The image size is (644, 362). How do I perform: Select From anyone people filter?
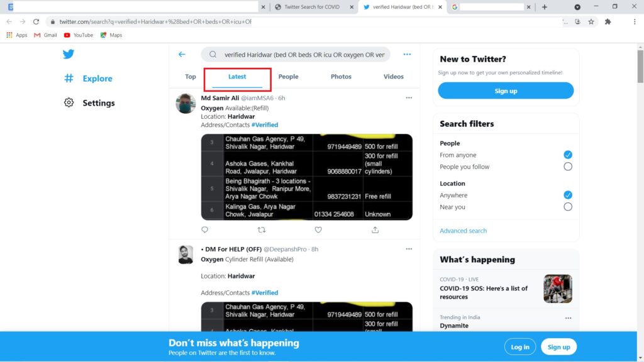pos(568,155)
